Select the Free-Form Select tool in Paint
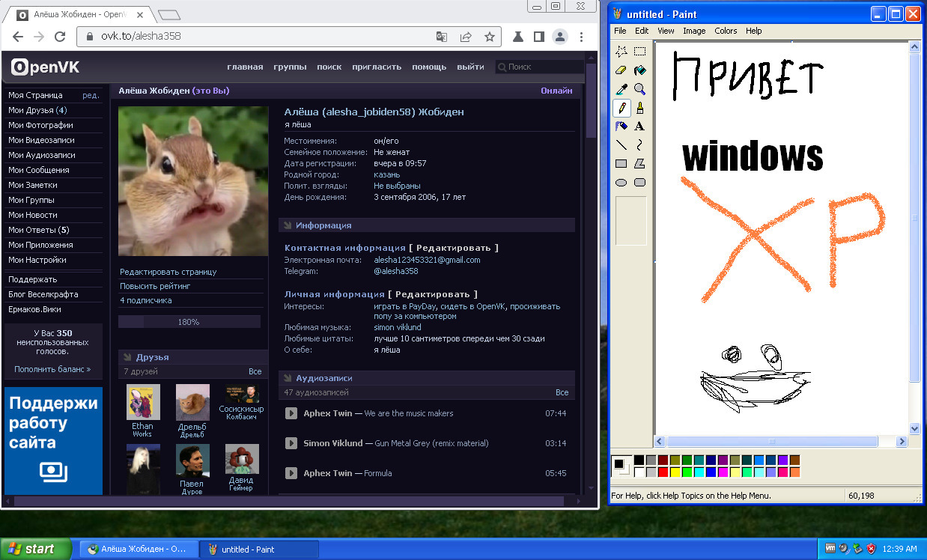Image resolution: width=927 pixels, height=560 pixels. 621,52
